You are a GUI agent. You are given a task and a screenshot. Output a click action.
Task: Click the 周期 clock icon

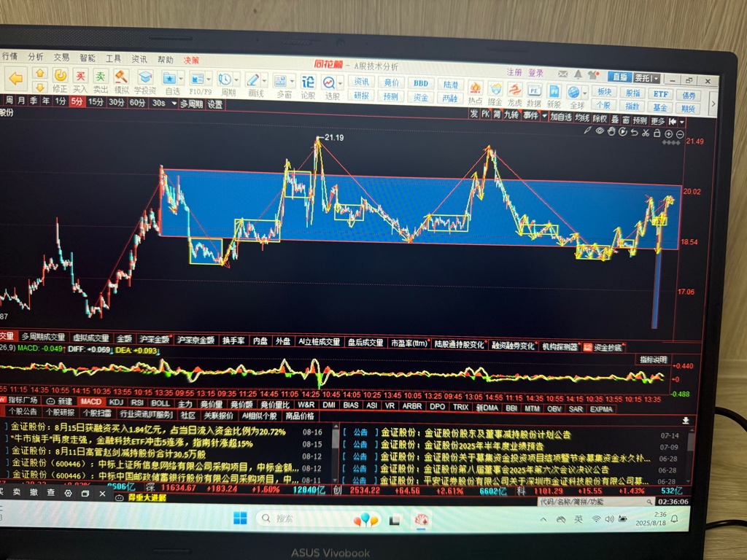[x=225, y=79]
